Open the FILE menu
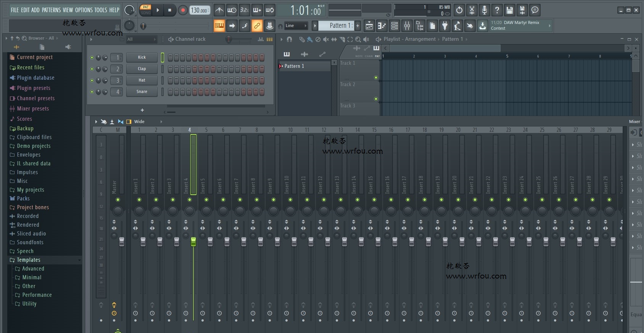This screenshot has height=333, width=644. pos(15,10)
